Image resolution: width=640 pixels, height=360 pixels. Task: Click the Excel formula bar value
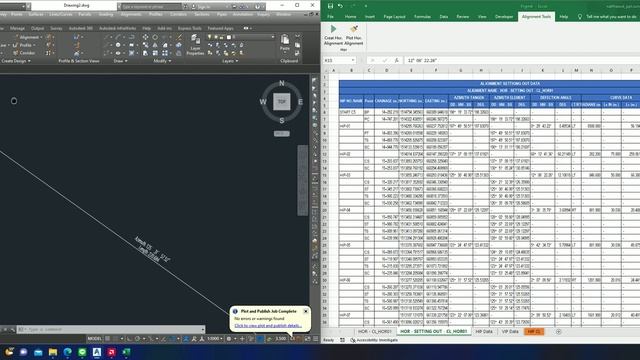(x=422, y=60)
